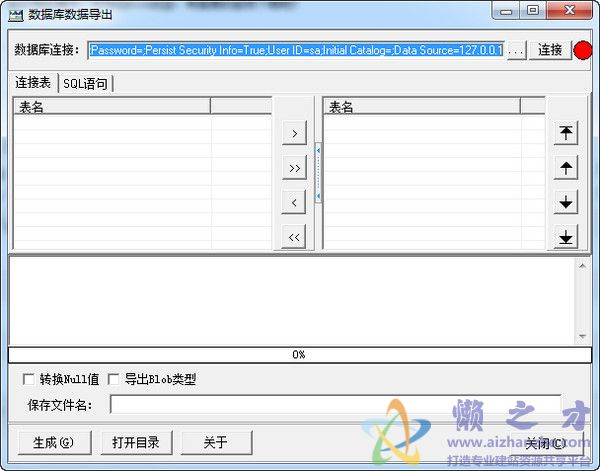Click the log area scroll down arrow
Viewport: 600px width, 471px height.
[582, 337]
